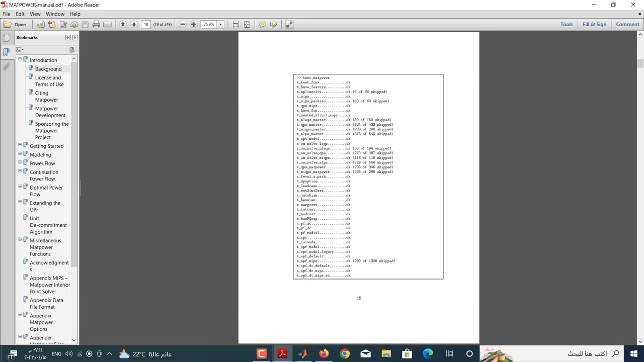
Task: Zoom in with plus button
Action: click(194, 24)
